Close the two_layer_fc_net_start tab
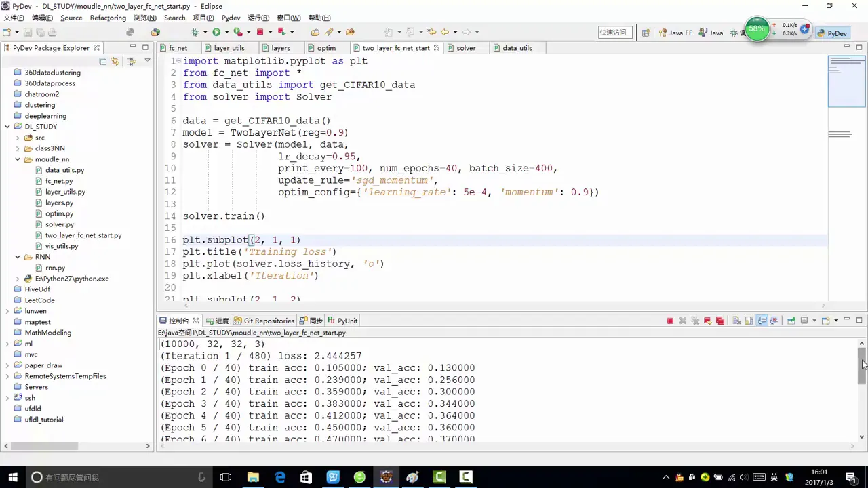Image resolution: width=868 pixels, height=488 pixels. click(436, 48)
